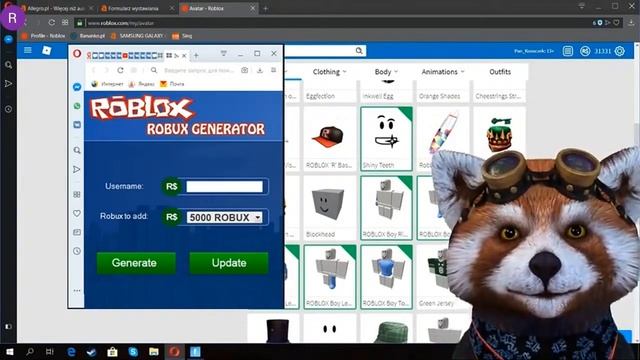The width and height of the screenshot is (640, 360).
Task: Open the Windows Start menu
Action: tap(9, 351)
